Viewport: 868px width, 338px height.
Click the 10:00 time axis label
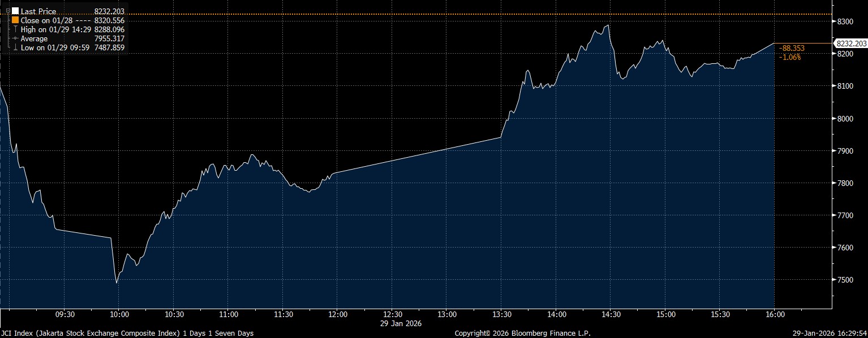pyautogui.click(x=119, y=314)
